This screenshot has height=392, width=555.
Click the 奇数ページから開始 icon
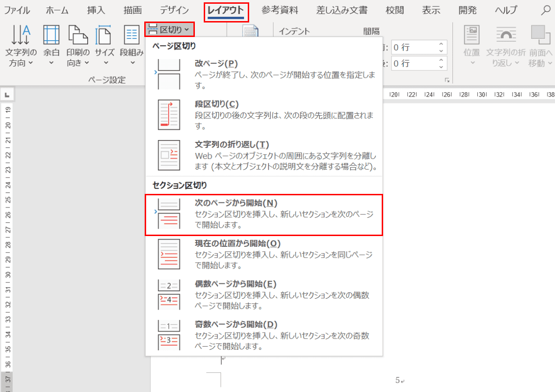(x=169, y=335)
